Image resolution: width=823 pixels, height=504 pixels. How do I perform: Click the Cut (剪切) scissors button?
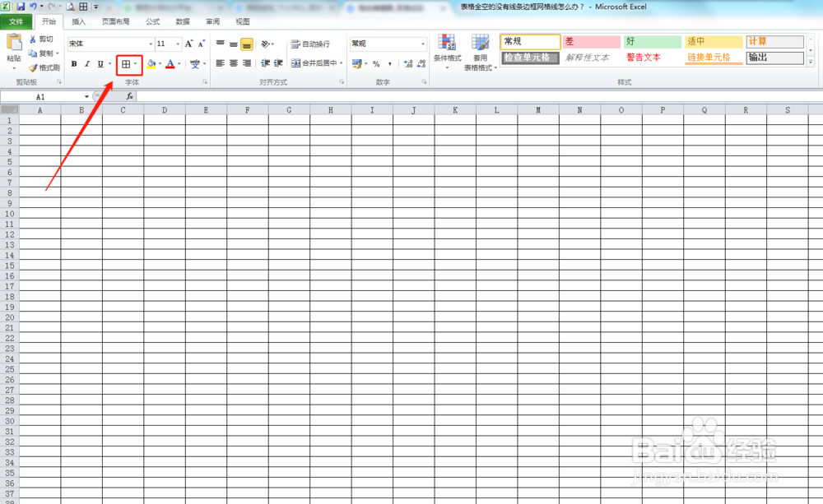41,39
